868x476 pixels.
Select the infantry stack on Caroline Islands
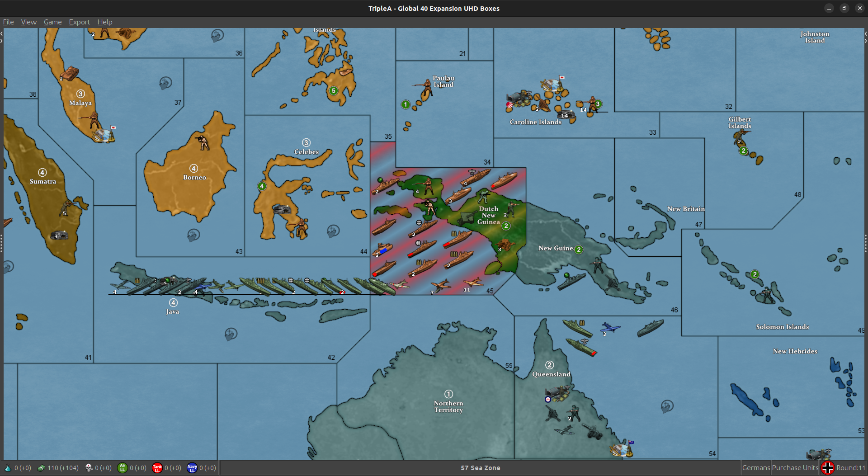(x=592, y=105)
